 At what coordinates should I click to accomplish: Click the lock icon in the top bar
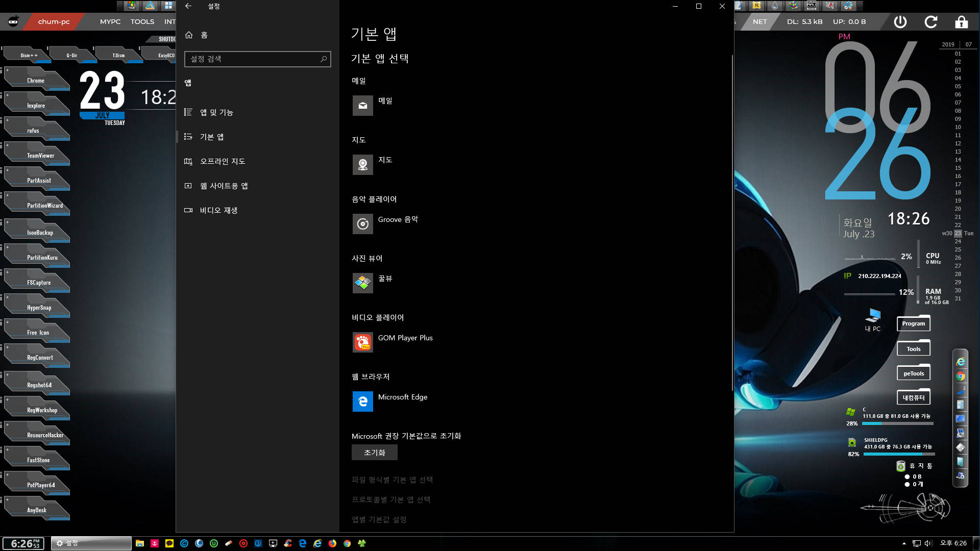[962, 22]
